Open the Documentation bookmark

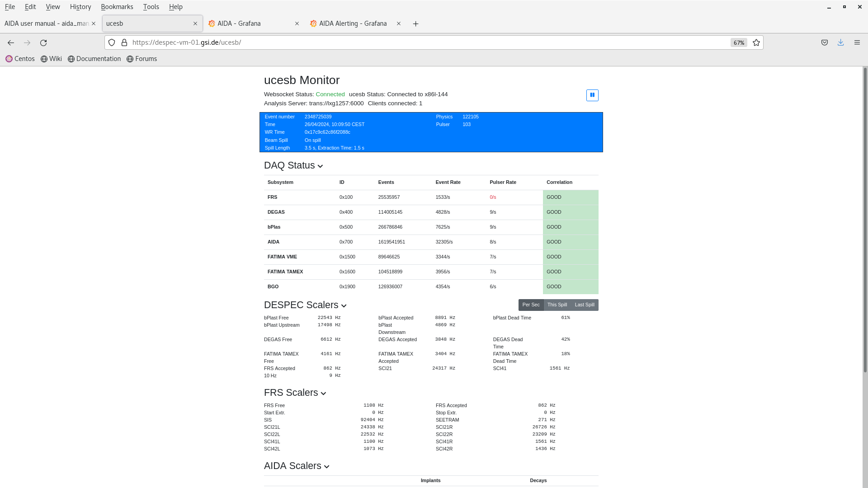pos(94,59)
